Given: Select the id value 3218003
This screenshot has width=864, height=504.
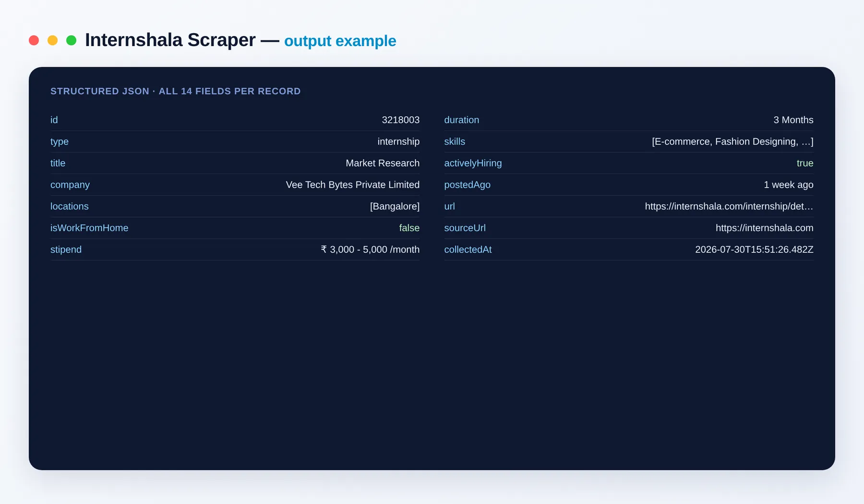Looking at the screenshot, I should 400,120.
